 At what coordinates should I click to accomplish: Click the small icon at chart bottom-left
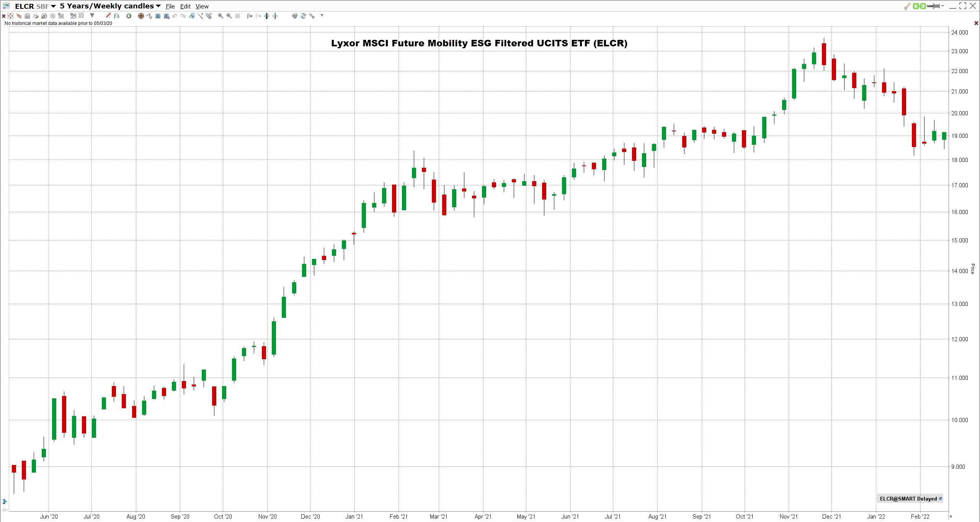pos(5,501)
